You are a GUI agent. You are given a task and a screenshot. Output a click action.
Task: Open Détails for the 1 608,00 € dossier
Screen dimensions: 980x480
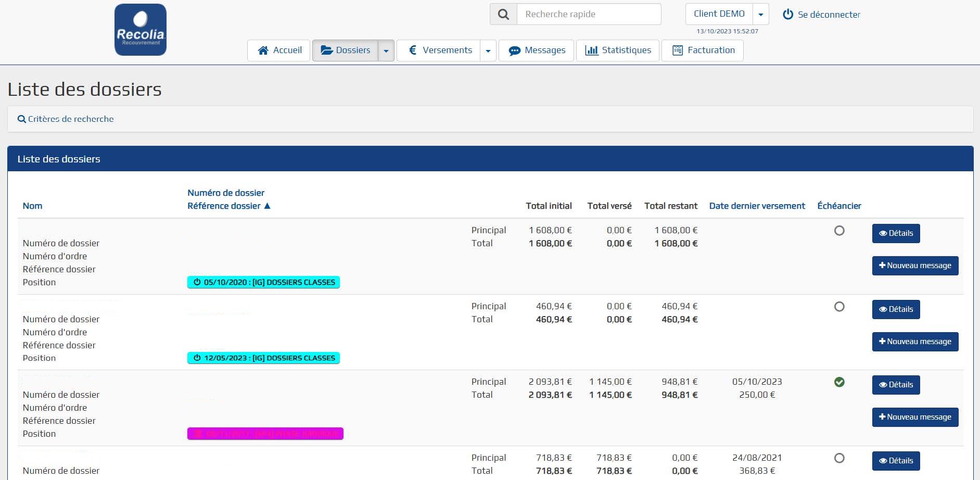point(896,233)
